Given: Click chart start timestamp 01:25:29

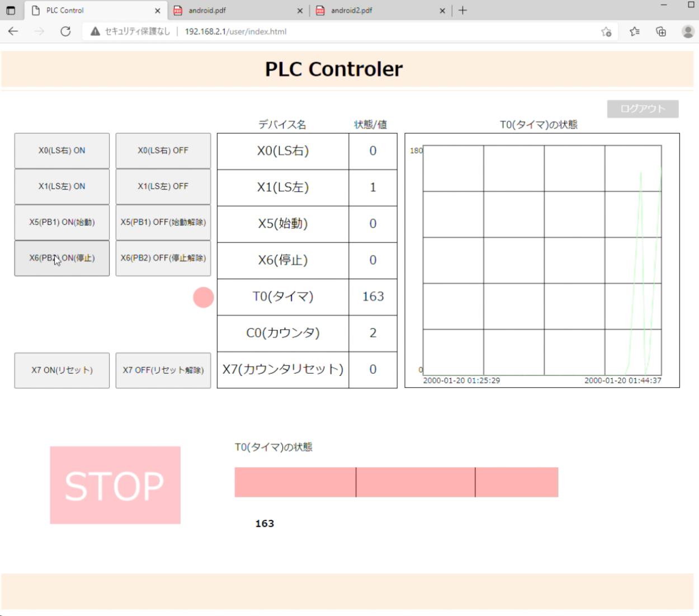Looking at the screenshot, I should tap(461, 380).
